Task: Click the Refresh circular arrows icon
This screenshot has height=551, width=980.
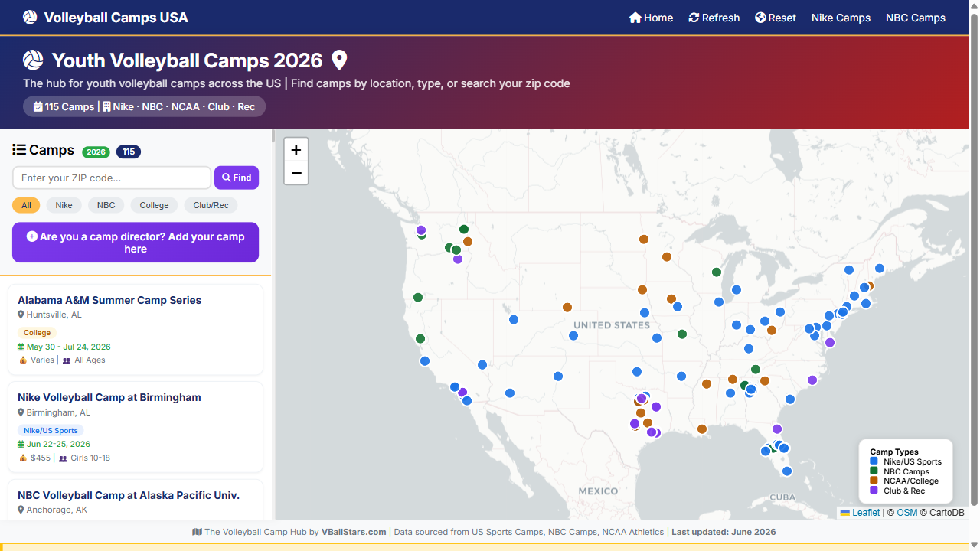Action: [694, 18]
